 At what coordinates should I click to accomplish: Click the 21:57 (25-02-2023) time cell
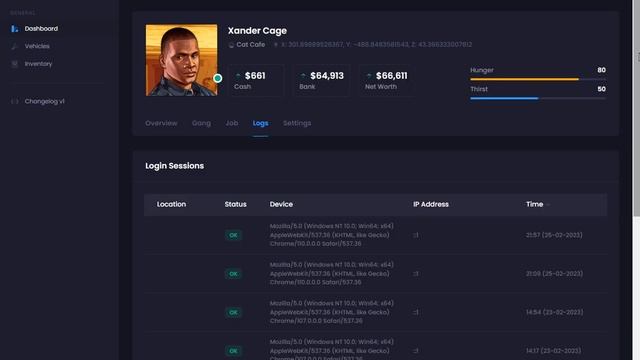tap(554, 235)
